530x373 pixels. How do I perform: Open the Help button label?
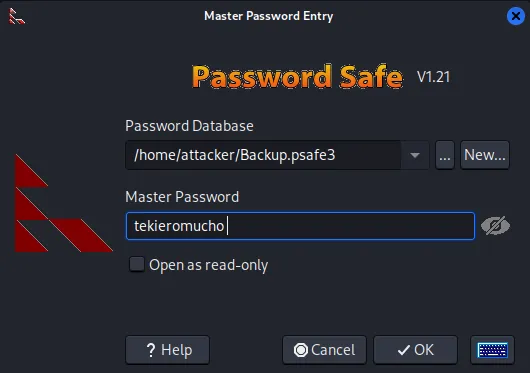(x=176, y=350)
